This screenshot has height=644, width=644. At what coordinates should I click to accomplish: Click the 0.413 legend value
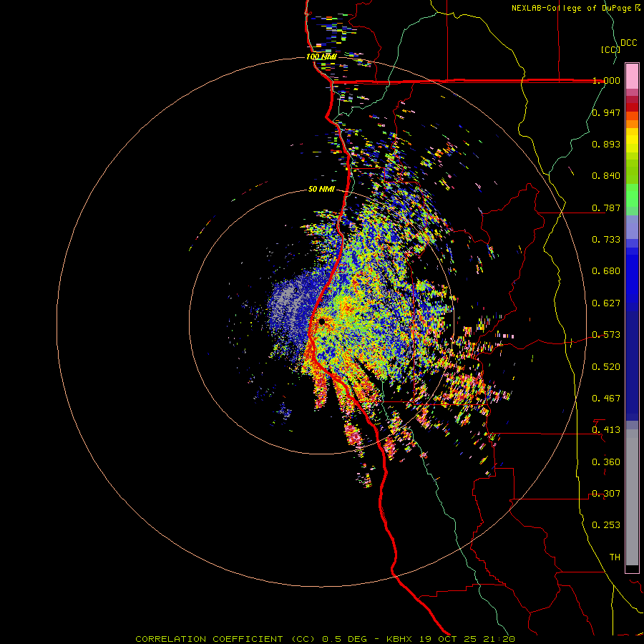606,430
